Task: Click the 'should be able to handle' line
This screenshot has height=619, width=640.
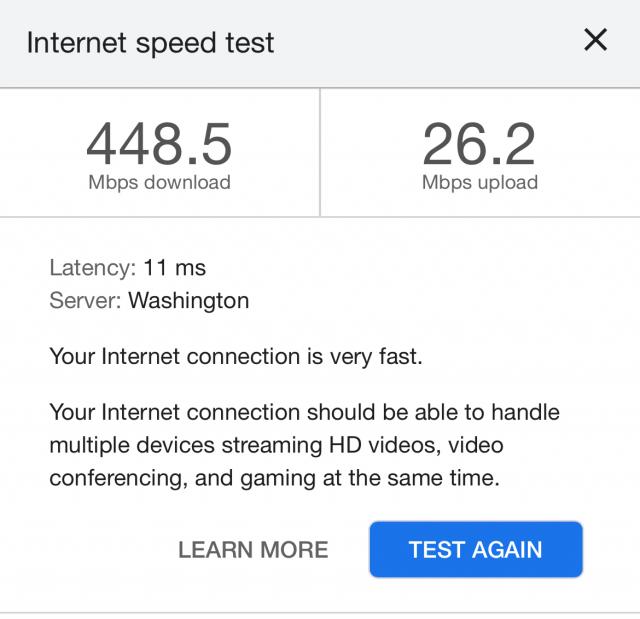Action: coord(304,412)
